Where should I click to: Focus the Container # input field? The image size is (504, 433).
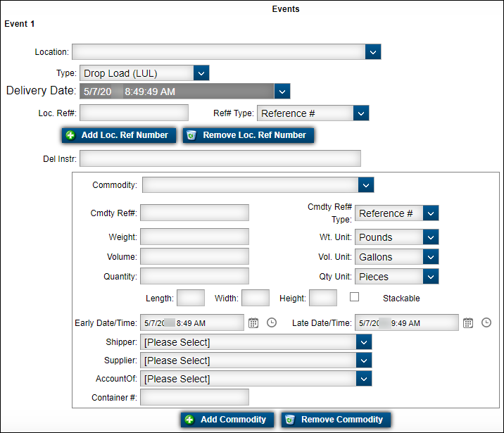pyautogui.click(x=194, y=398)
